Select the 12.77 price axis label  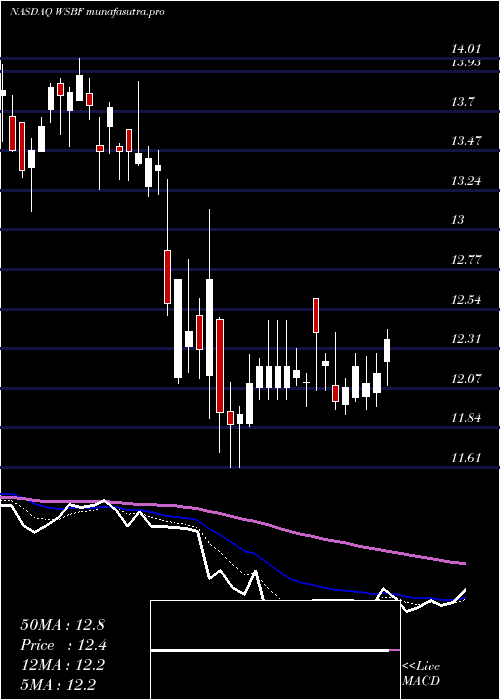[x=466, y=260]
